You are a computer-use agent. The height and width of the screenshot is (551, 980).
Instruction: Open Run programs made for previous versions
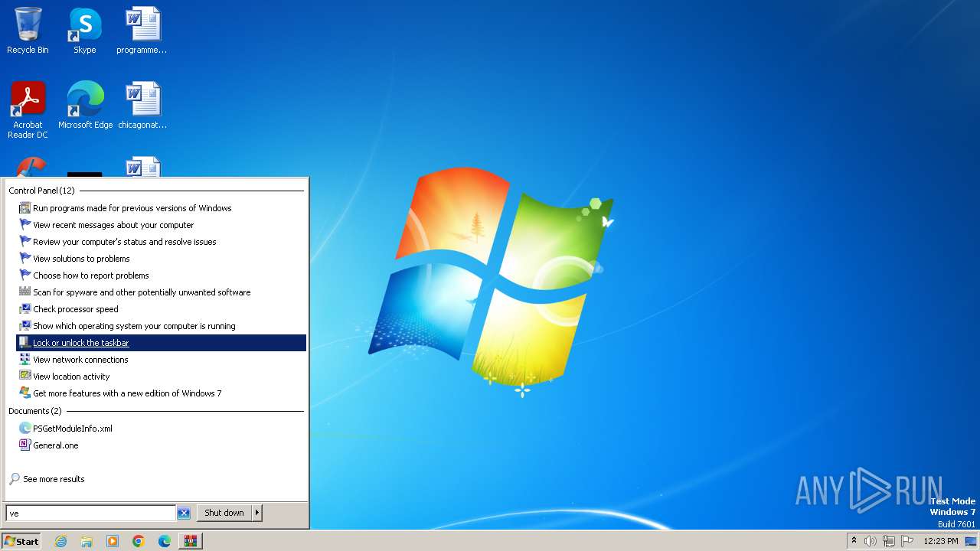coord(161,208)
